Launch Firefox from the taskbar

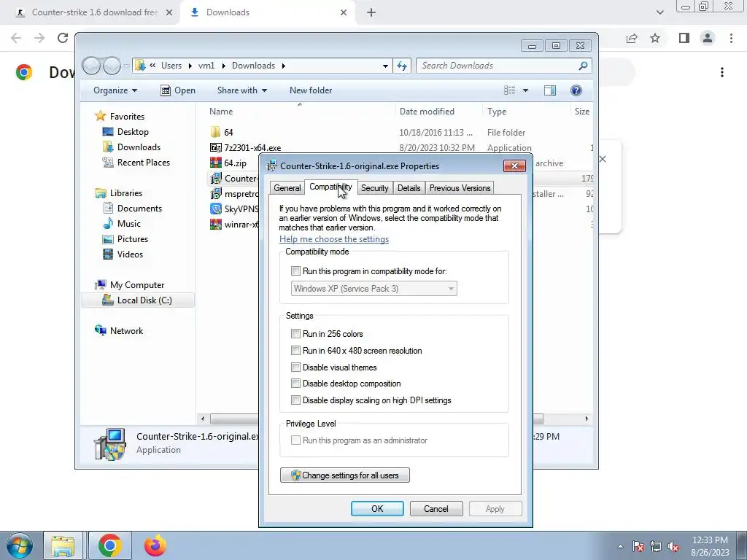pyautogui.click(x=155, y=545)
